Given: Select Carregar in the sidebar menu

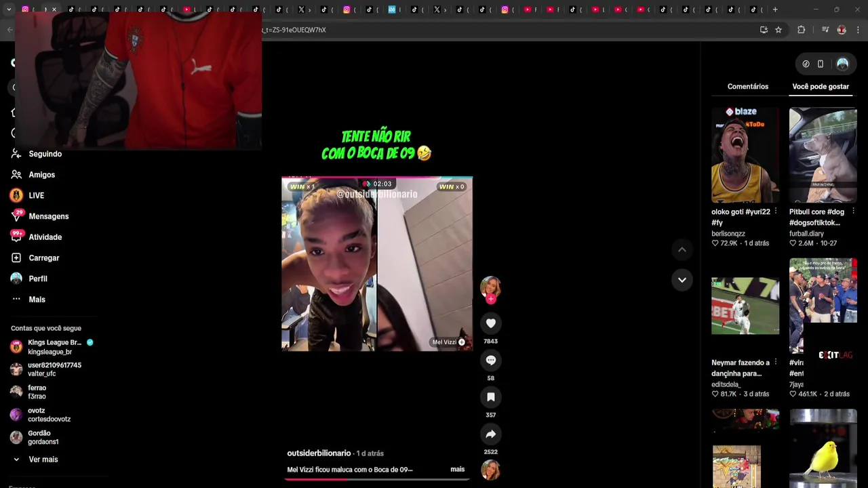Looking at the screenshot, I should pyautogui.click(x=44, y=258).
